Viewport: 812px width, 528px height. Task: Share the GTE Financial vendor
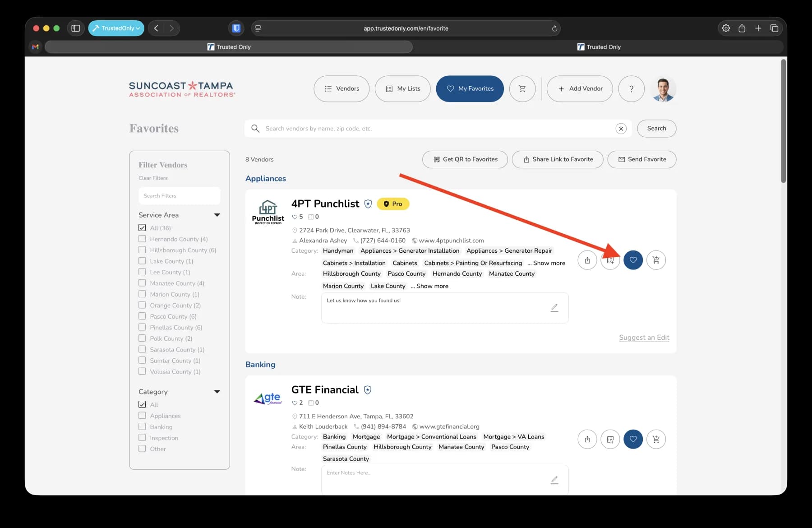pyautogui.click(x=587, y=439)
